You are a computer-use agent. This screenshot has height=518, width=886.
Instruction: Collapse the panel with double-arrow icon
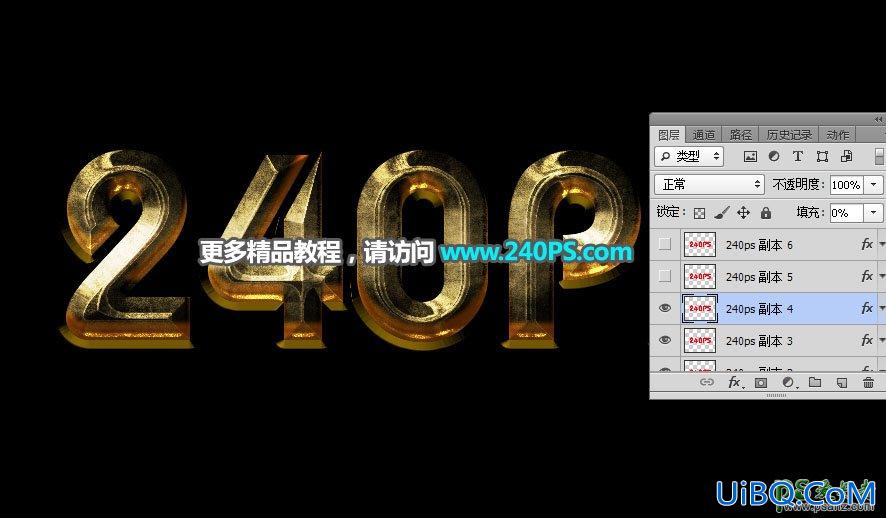coord(878,119)
